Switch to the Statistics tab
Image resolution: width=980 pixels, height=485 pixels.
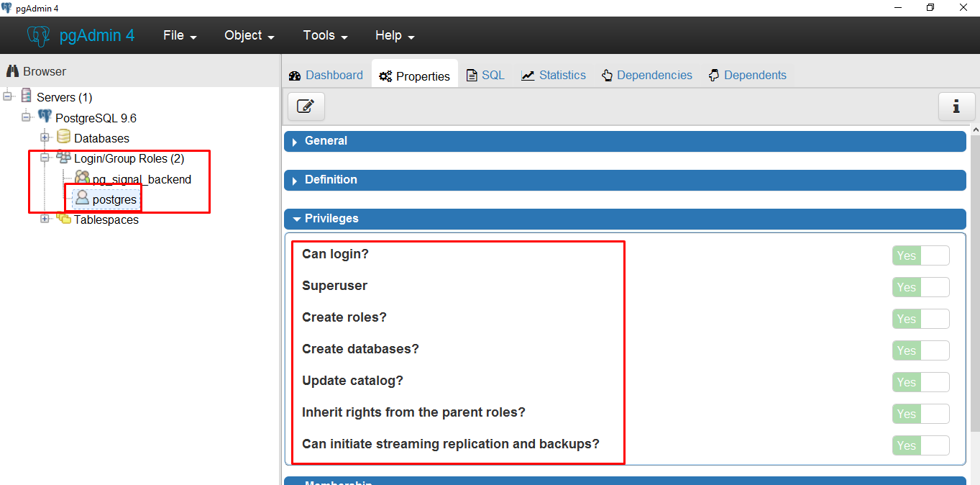(554, 75)
